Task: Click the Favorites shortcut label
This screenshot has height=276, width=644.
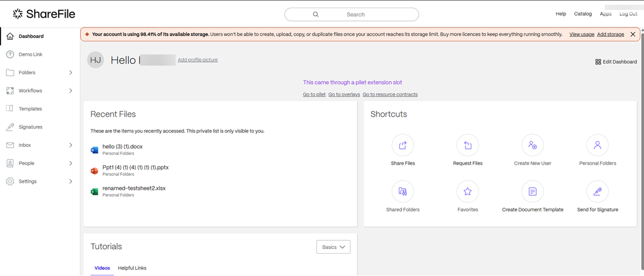Action: tap(468, 210)
